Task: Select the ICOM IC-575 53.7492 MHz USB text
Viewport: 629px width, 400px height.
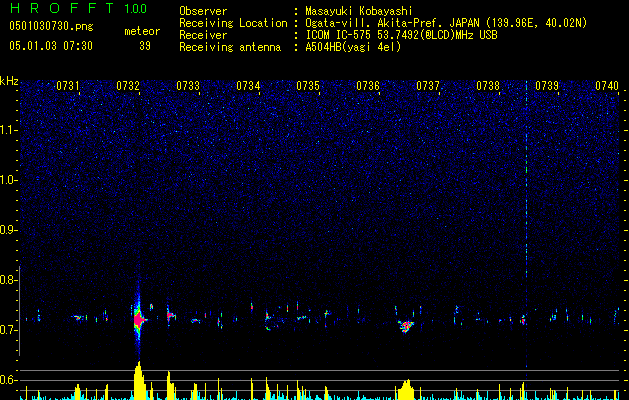Action: (x=401, y=35)
